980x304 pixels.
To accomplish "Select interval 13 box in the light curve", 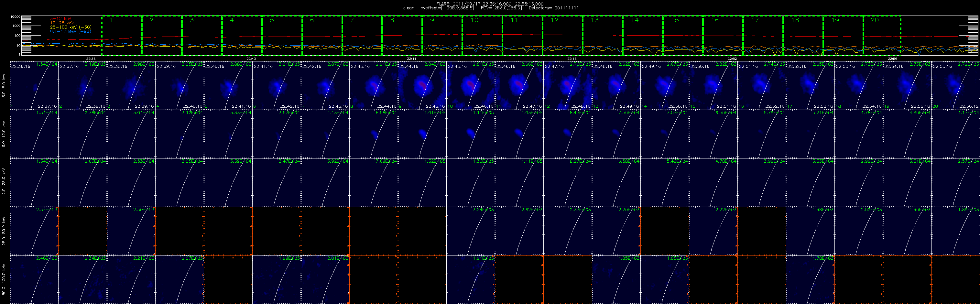I will 603,35.
